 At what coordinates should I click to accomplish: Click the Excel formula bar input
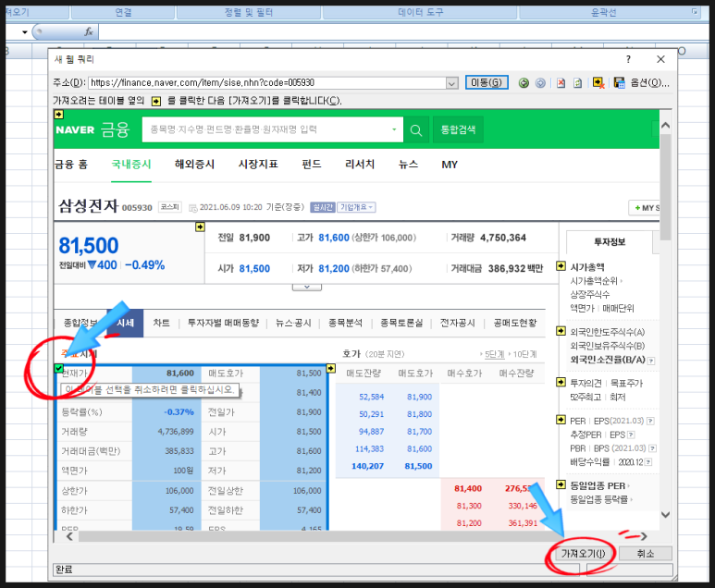(x=404, y=32)
